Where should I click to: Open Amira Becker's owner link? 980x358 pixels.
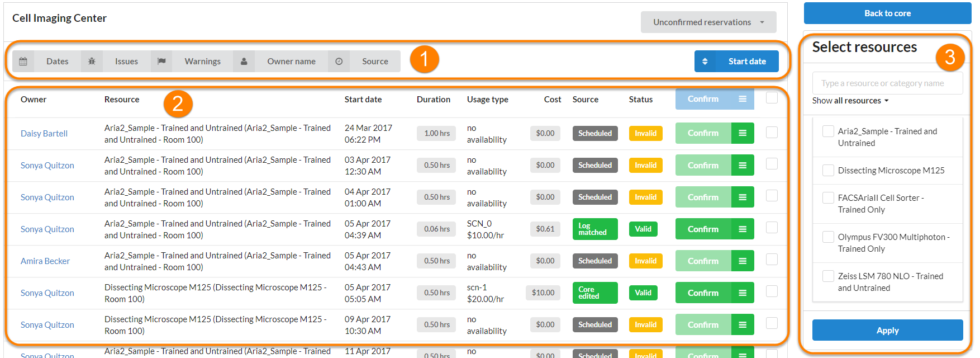click(x=45, y=261)
